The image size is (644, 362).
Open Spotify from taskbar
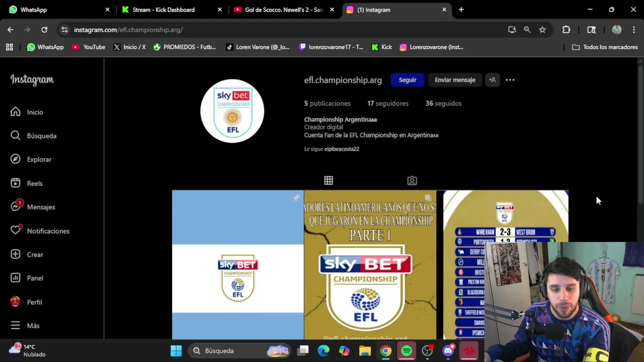407,351
